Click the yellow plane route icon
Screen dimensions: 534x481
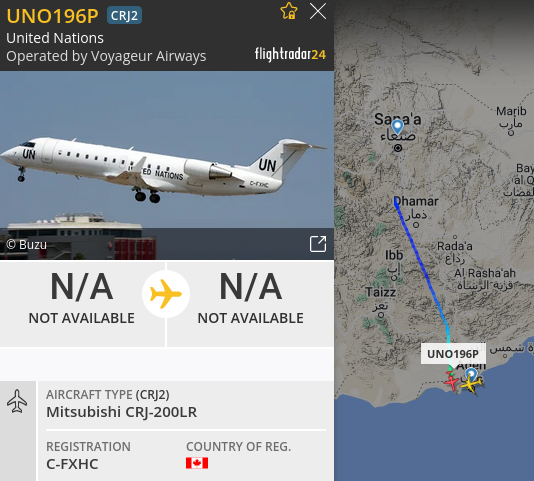point(166,294)
